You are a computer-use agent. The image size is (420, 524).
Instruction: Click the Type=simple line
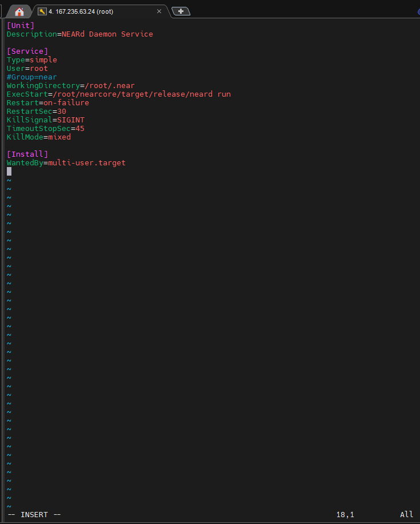point(32,60)
